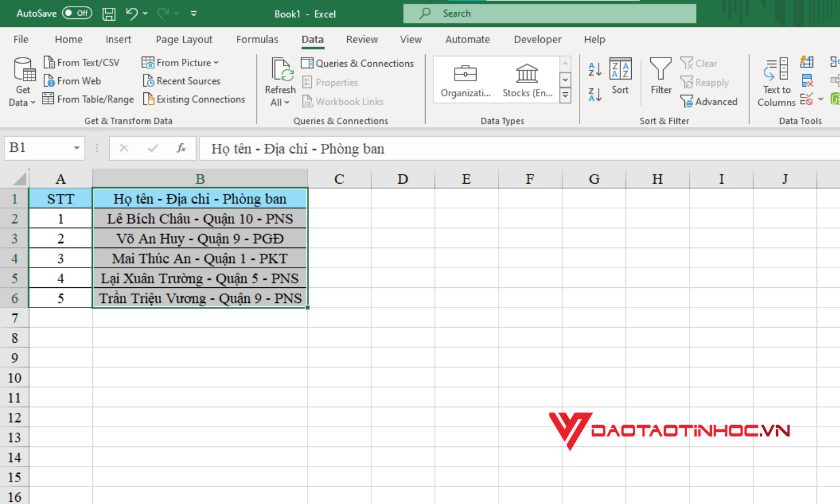This screenshot has width=840, height=504.
Task: Click the Properties command
Action: coord(330,82)
